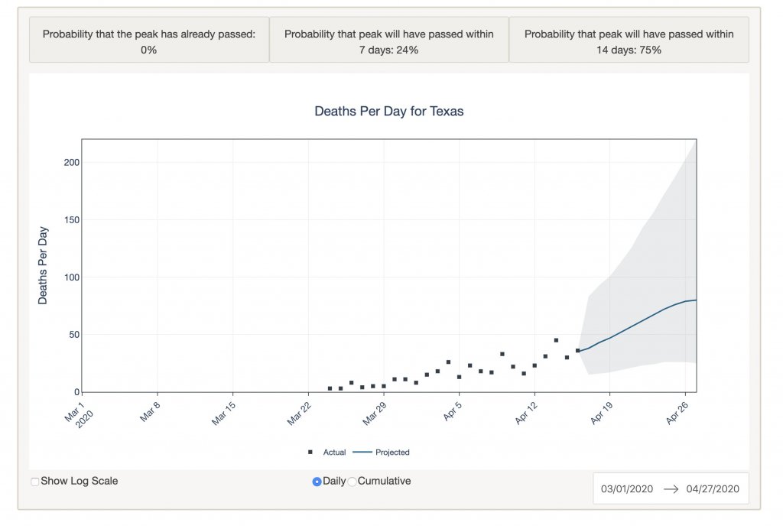The height and width of the screenshot is (532, 783).
Task: Click the highest actual data point near Apr 14
Action: coord(556,340)
